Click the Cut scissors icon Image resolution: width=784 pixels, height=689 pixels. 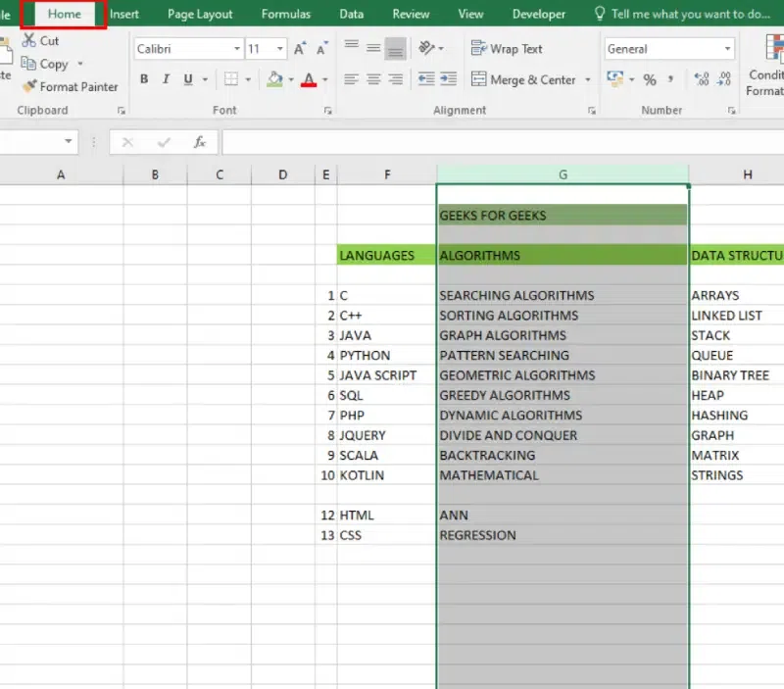(29, 40)
